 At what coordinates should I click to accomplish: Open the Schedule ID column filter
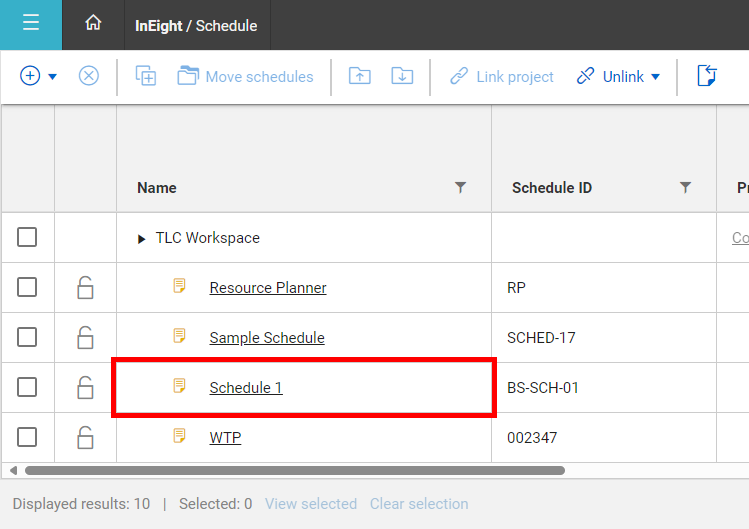685,187
